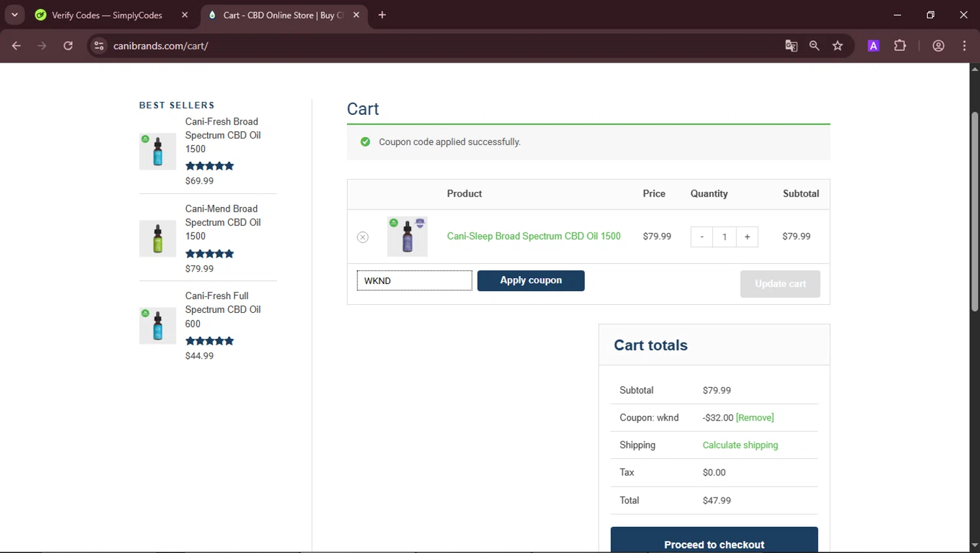Viewport: 980px width, 553px height.
Task: Open Cani-Mend Broad Spectrum CBD Oil thumbnail
Action: coord(157,238)
